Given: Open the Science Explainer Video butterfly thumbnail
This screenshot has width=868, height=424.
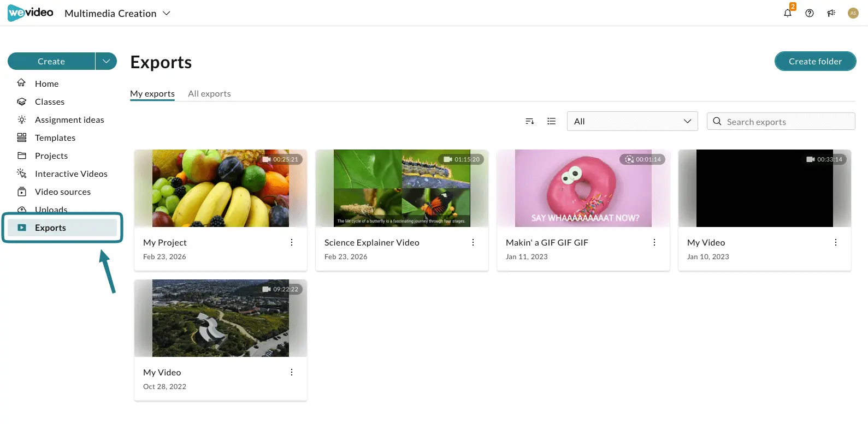Looking at the screenshot, I should click(x=402, y=188).
